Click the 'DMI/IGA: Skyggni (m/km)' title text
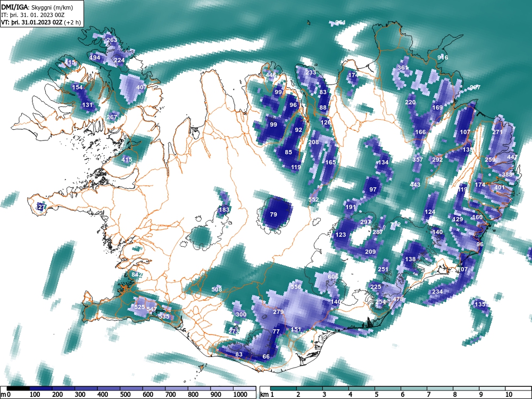Viewport: 532px width, 399px height. tap(37, 7)
